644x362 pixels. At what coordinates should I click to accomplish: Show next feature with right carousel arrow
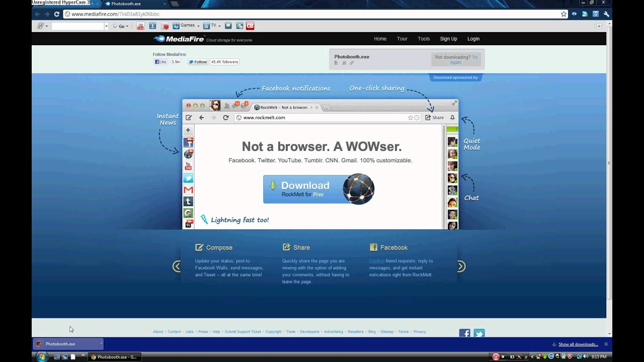461,266
